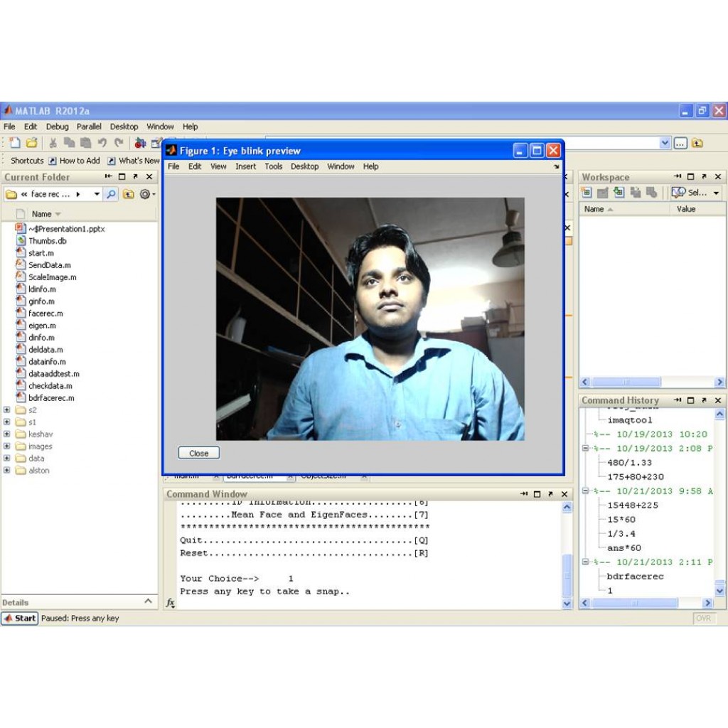Screen dimensions: 728x728
Task: Expand the images folder in Current Folder
Action: [6, 446]
